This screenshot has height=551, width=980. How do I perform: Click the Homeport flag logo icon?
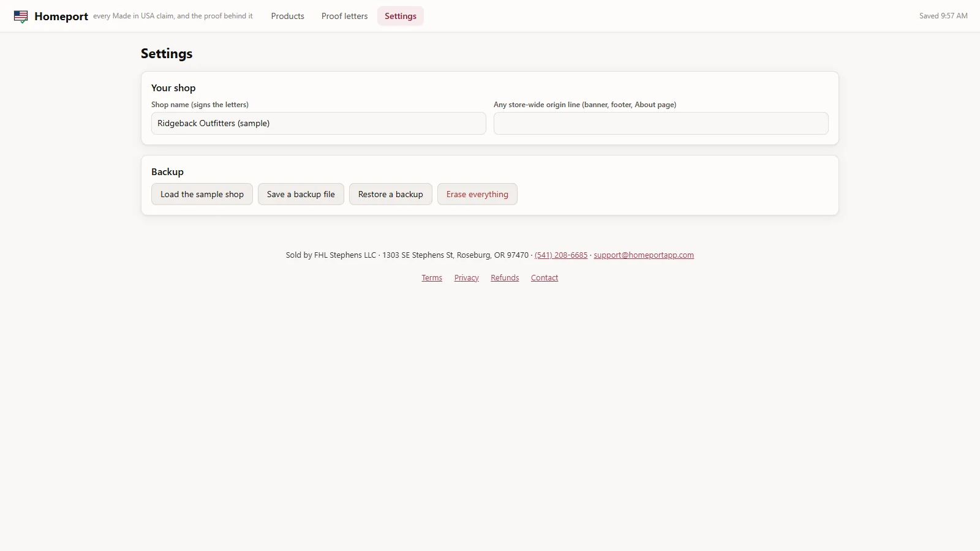21,17
